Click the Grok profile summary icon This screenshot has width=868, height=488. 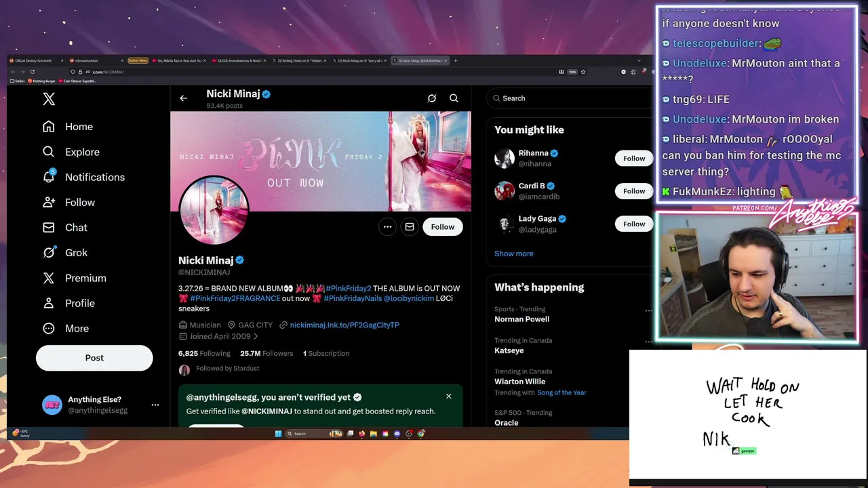pyautogui.click(x=432, y=98)
